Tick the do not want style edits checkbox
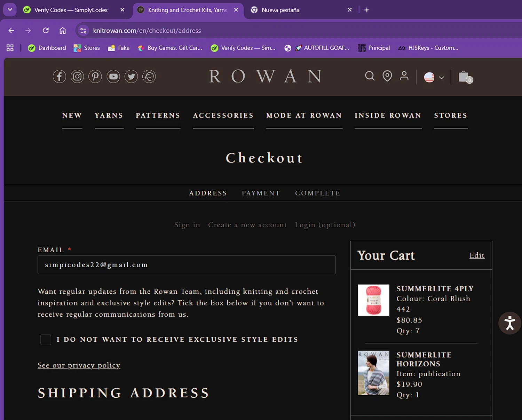Image resolution: width=522 pixels, height=420 pixels. click(46, 340)
